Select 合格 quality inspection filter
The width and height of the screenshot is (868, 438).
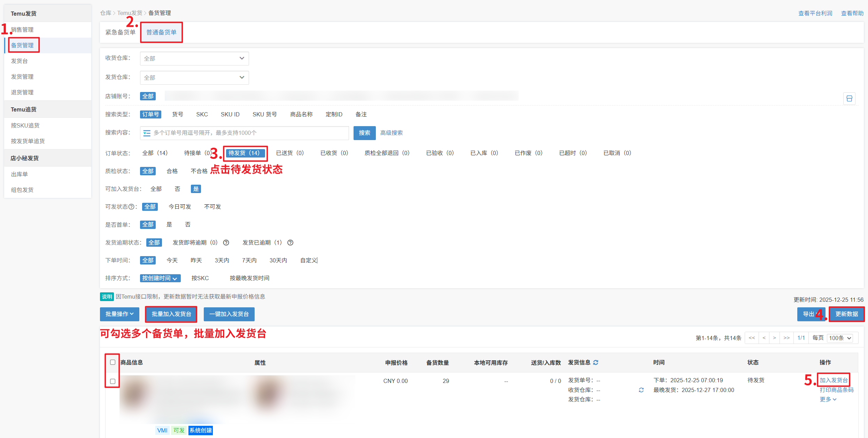point(172,171)
